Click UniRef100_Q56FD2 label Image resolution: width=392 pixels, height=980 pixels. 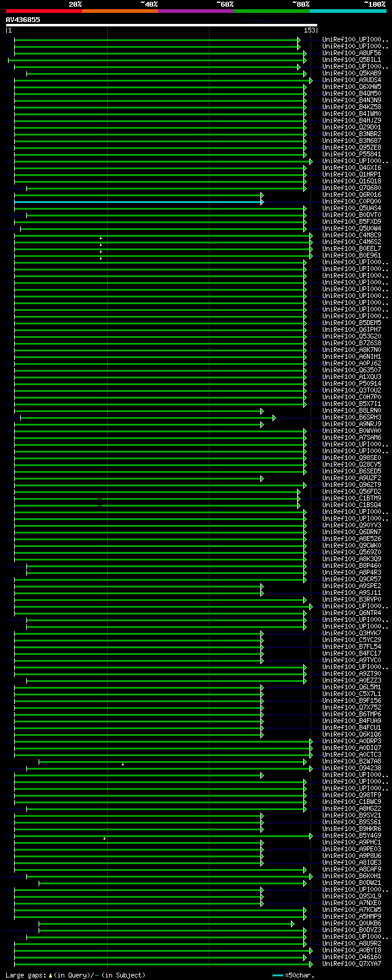(352, 492)
